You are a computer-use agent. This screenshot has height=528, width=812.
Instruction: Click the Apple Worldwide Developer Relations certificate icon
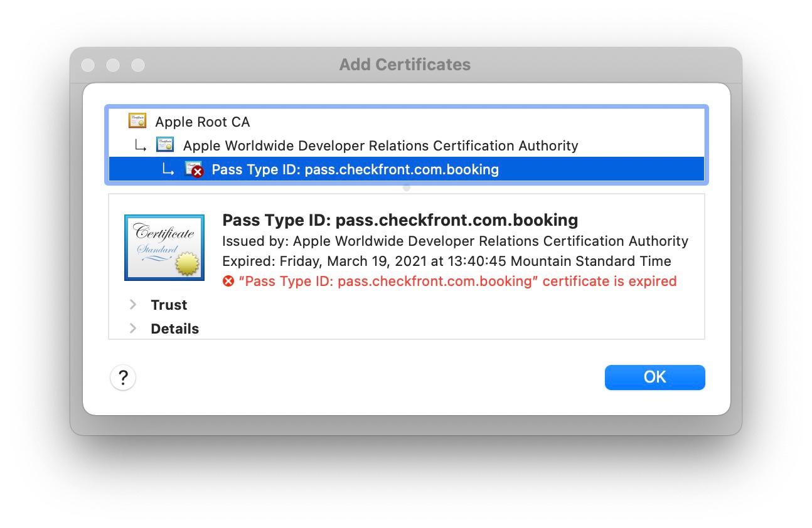pyautogui.click(x=164, y=145)
